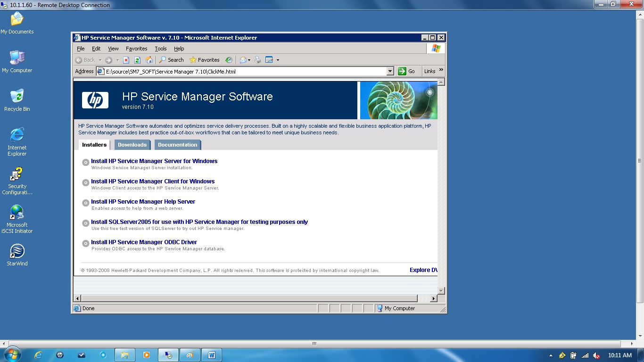Click Install HP Service Manager Help Server
The image size is (644, 362).
[143, 202]
